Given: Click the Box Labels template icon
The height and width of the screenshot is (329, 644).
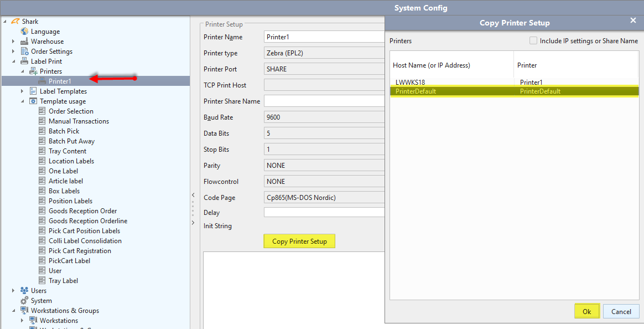Looking at the screenshot, I should pos(42,191).
